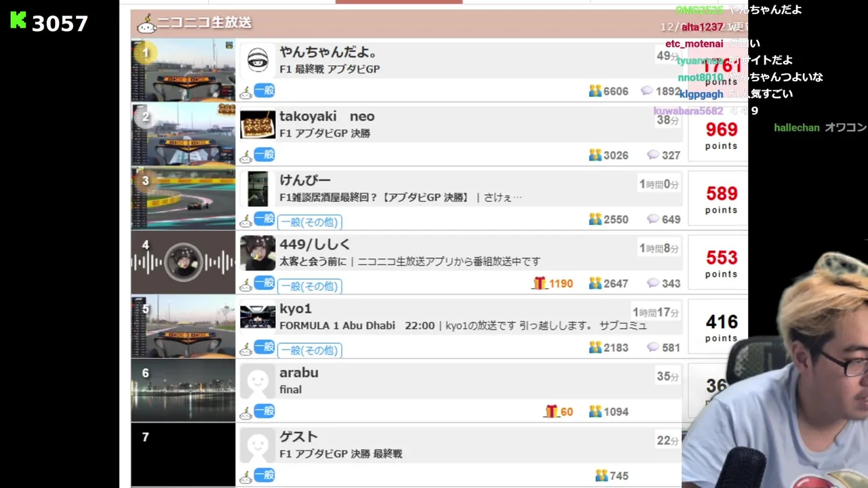Click comment bubble icon beside 1892

point(646,91)
